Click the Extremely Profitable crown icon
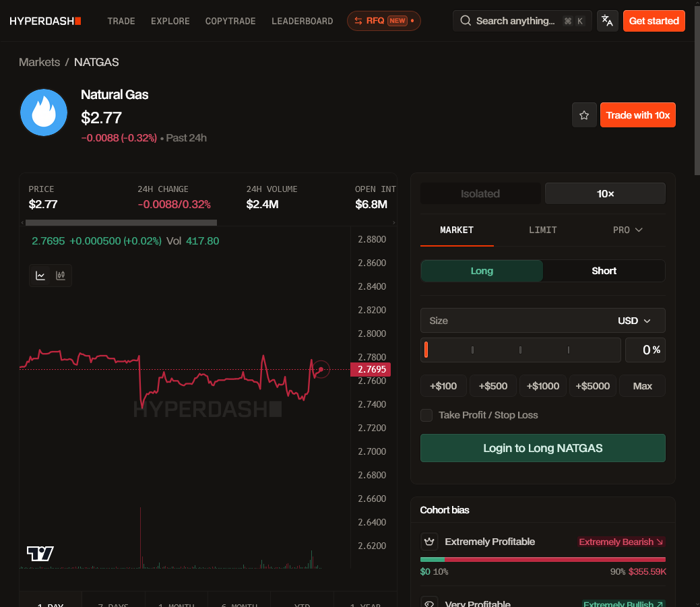The image size is (700, 607). point(429,542)
